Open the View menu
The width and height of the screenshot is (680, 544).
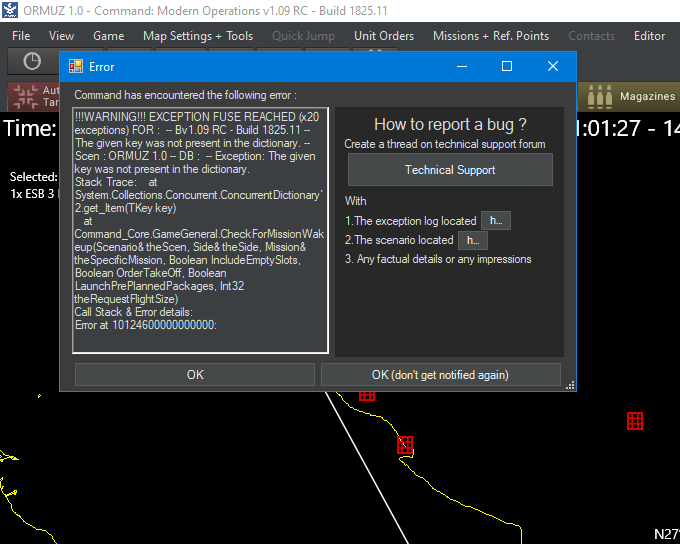61,36
